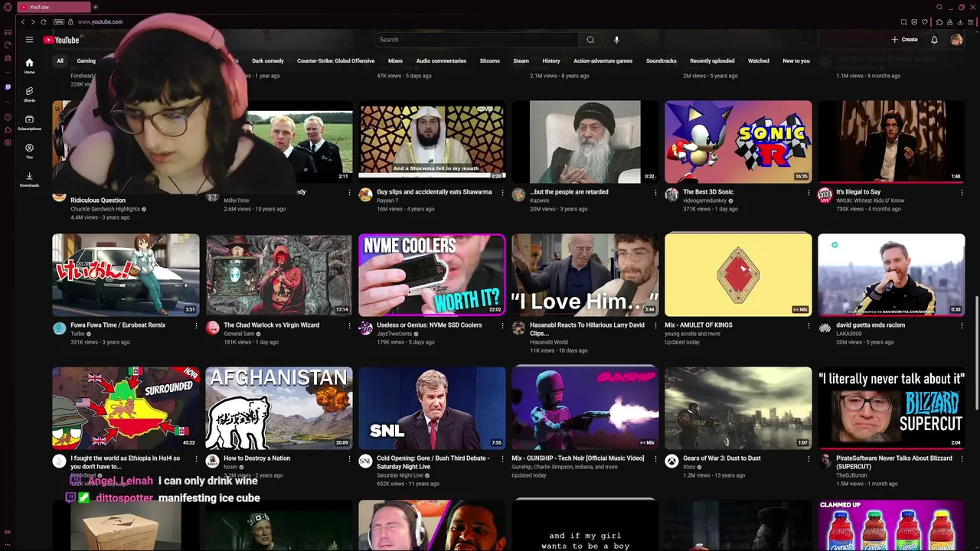Open the Blizzard Supercut thumbnail
This screenshot has height=551, width=980.
(x=891, y=408)
